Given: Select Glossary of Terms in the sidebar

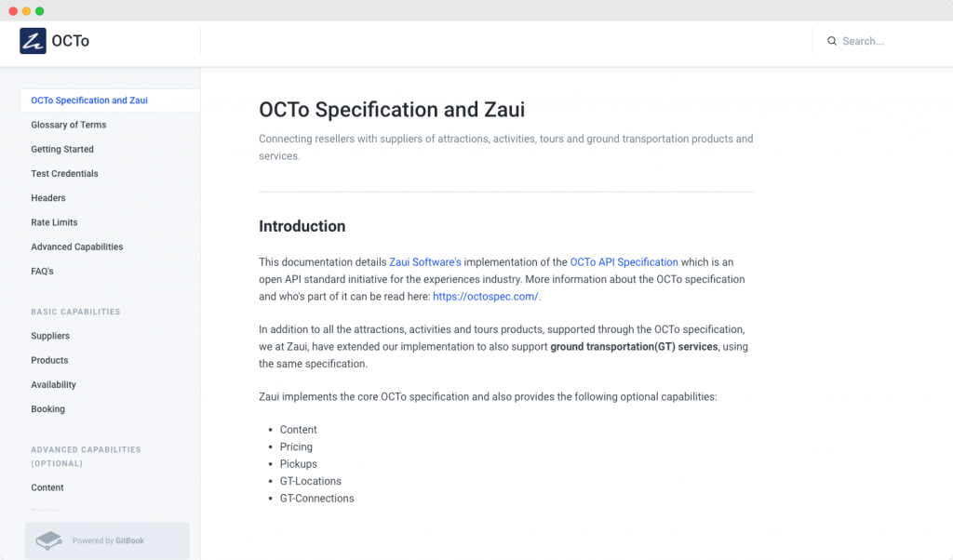Looking at the screenshot, I should (70, 125).
